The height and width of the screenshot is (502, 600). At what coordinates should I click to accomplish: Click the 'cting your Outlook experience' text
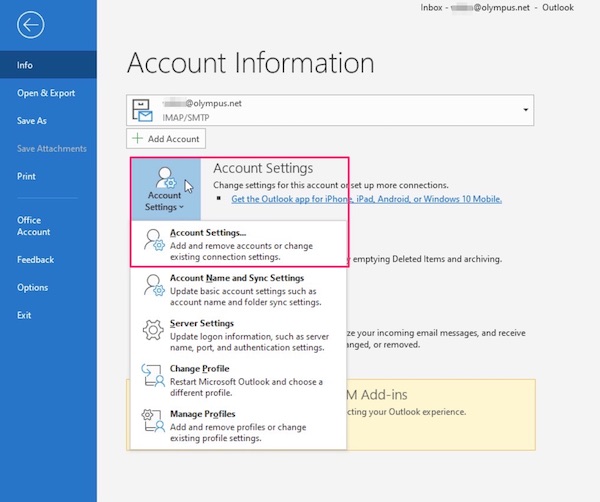click(406, 412)
